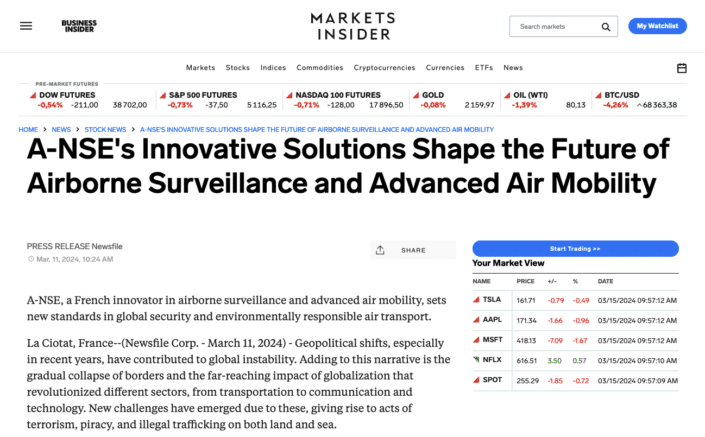Open the STOCK NEWS breadcrumb link
This screenshot has height=437, width=705.
(x=105, y=129)
